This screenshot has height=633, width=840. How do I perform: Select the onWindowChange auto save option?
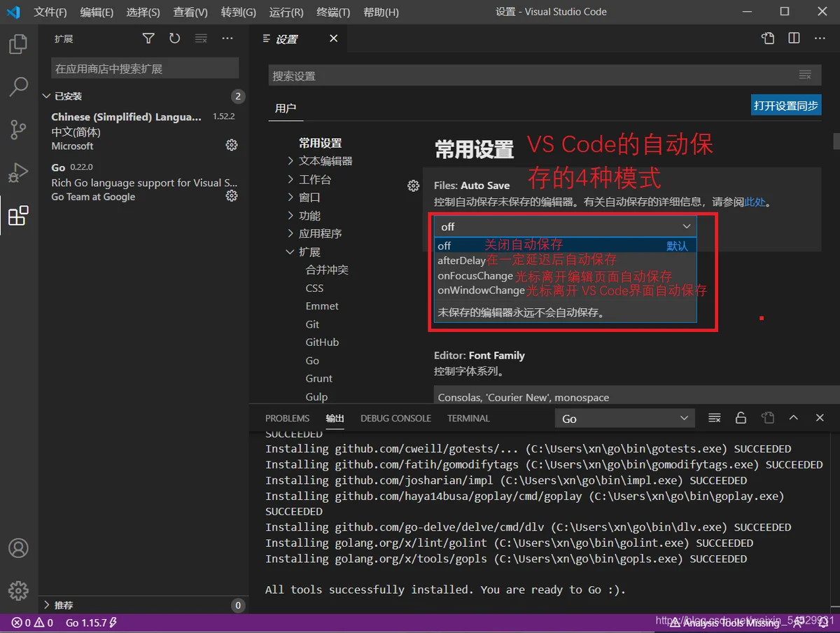565,291
